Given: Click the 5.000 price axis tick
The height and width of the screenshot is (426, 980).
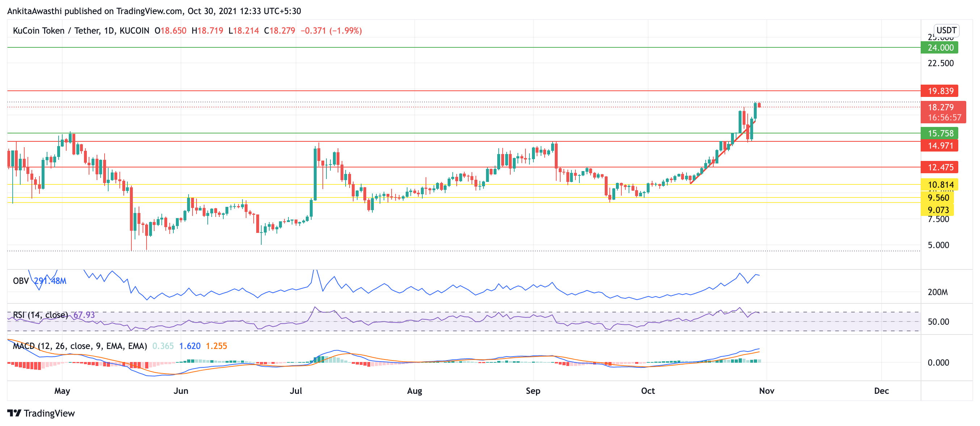Looking at the screenshot, I should click(938, 245).
